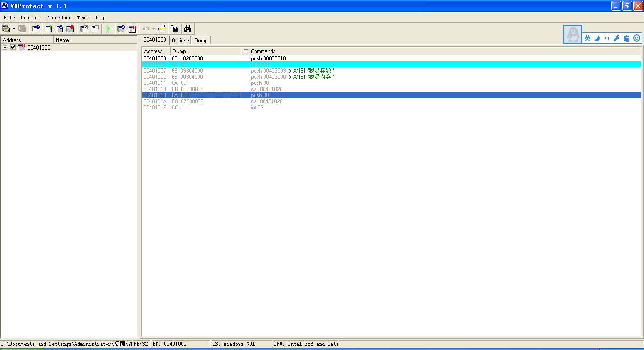
Task: Minimize the VMProtect window
Action: point(617,6)
